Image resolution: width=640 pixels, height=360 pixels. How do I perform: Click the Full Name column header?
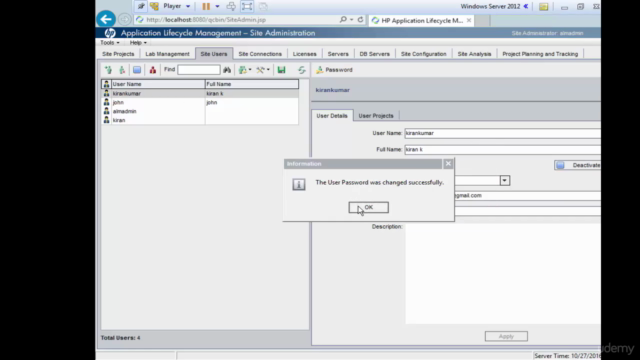click(x=251, y=84)
